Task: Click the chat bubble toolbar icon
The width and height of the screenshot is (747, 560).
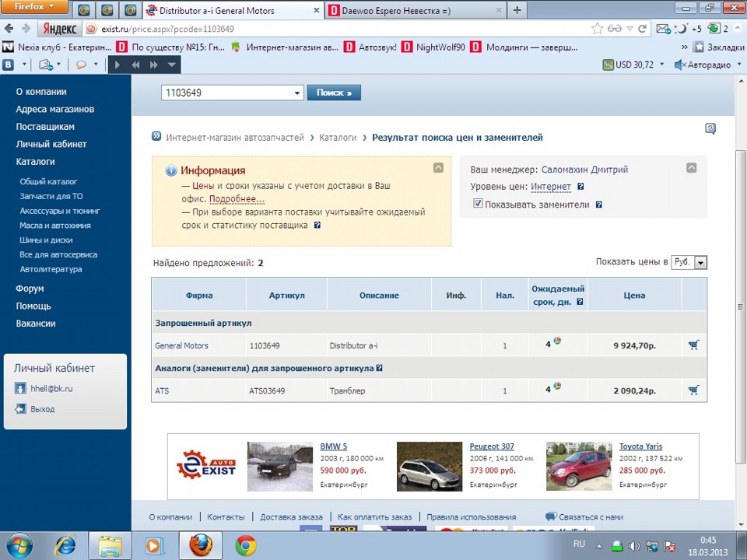Action: [x=81, y=65]
